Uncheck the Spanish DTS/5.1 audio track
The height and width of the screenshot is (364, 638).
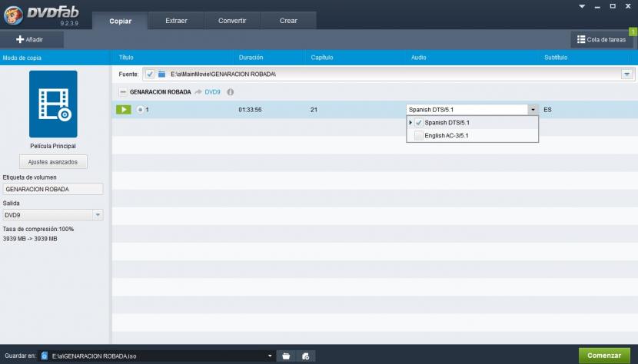tap(419, 123)
